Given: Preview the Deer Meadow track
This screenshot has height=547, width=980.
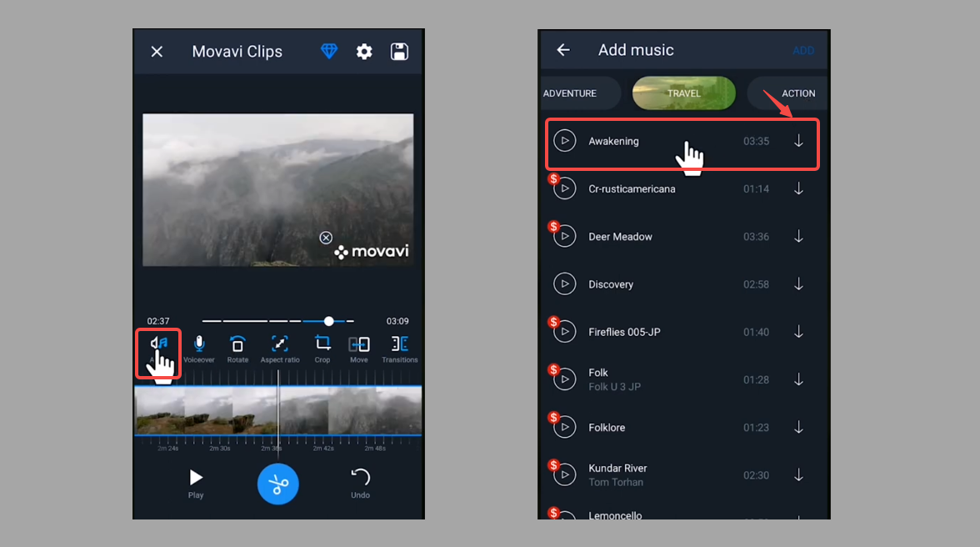Looking at the screenshot, I should [x=564, y=236].
